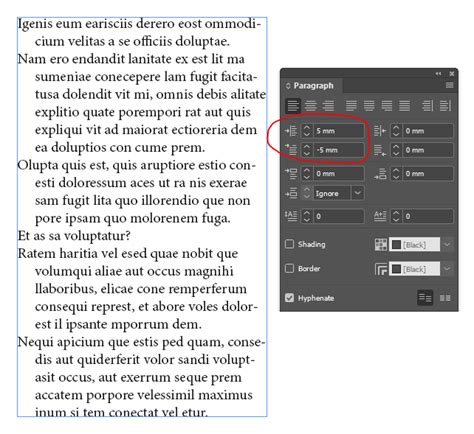This screenshot has height=434, width=474.
Task: Click the Space Before icon
Action: pyautogui.click(x=291, y=173)
